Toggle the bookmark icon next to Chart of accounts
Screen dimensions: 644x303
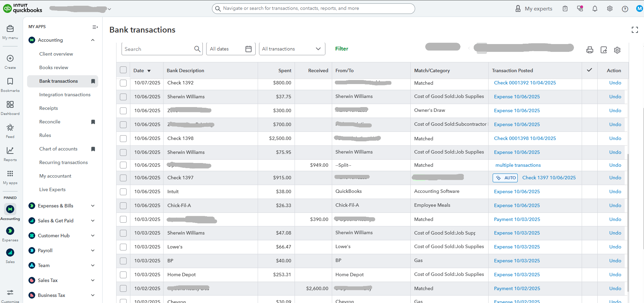click(93, 149)
